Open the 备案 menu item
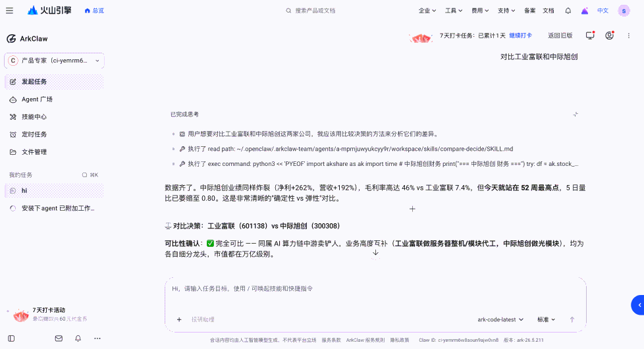 click(530, 11)
